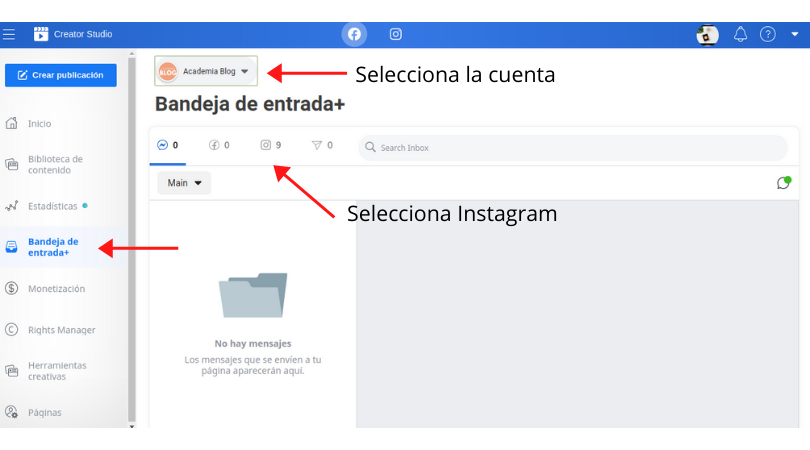
Task: Select the Instagram tab showing 9
Action: click(x=271, y=145)
